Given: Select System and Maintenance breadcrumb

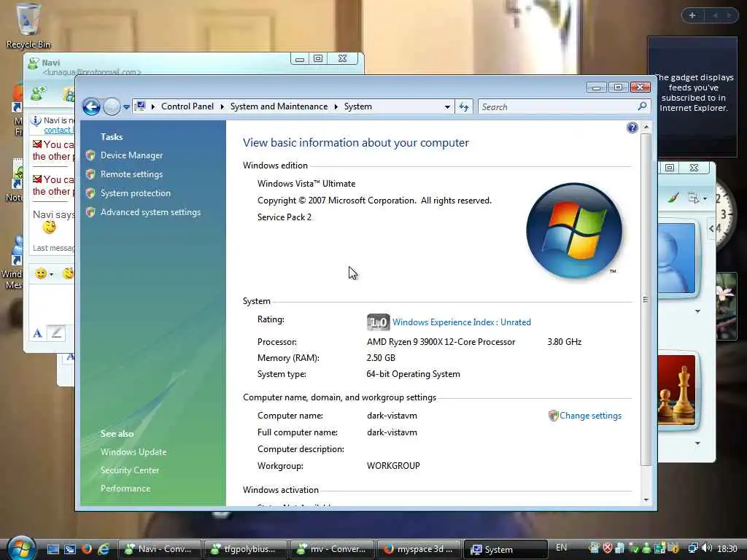Looking at the screenshot, I should tap(279, 106).
